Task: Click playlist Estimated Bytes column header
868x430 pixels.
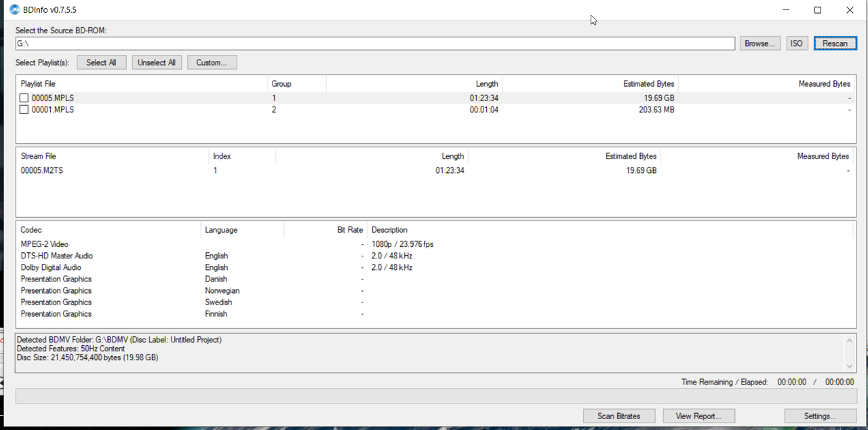Action: point(590,84)
